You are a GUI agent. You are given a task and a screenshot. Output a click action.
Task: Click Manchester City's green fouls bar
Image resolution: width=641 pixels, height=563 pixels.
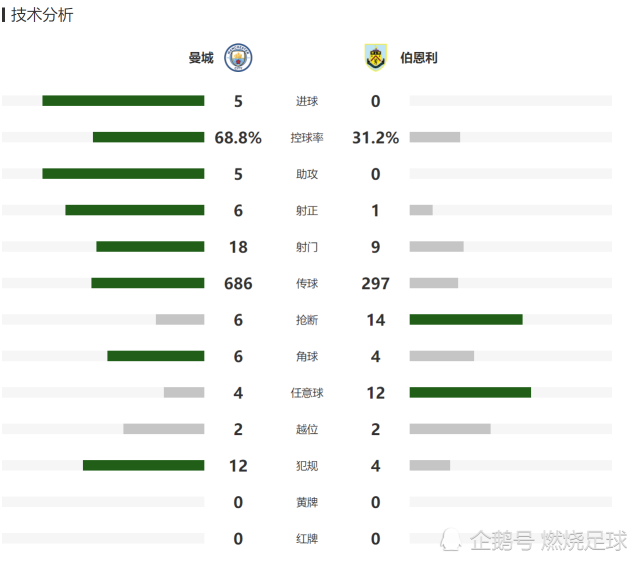tap(144, 466)
